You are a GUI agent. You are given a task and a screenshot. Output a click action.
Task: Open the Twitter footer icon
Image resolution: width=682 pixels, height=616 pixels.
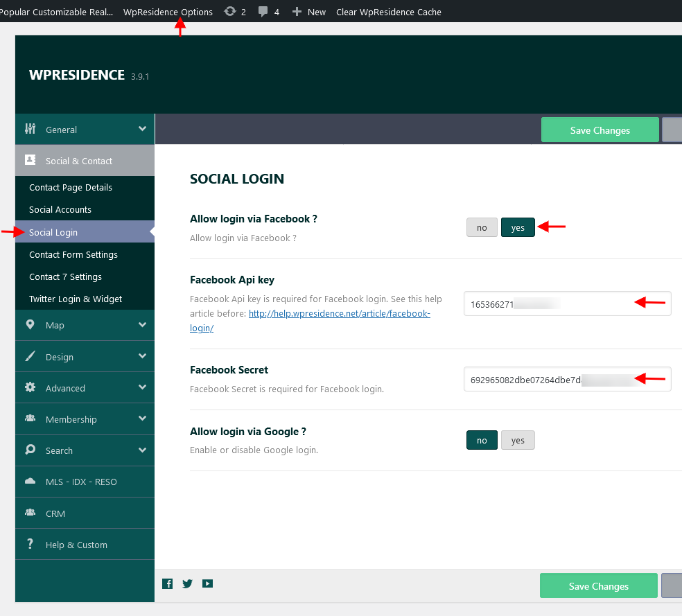pyautogui.click(x=187, y=584)
